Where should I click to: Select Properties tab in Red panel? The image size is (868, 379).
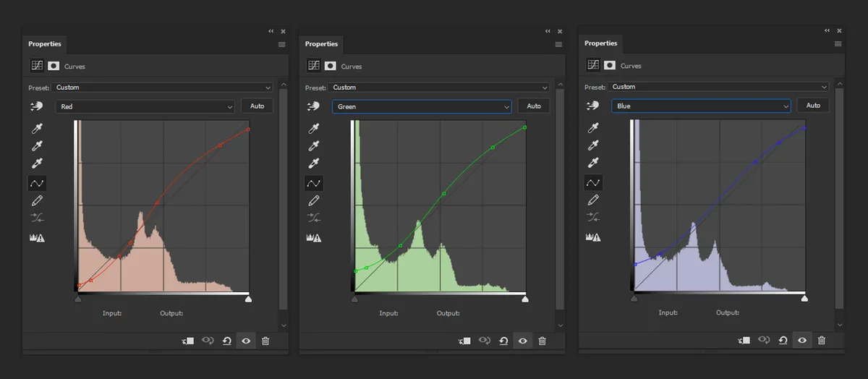coord(45,44)
